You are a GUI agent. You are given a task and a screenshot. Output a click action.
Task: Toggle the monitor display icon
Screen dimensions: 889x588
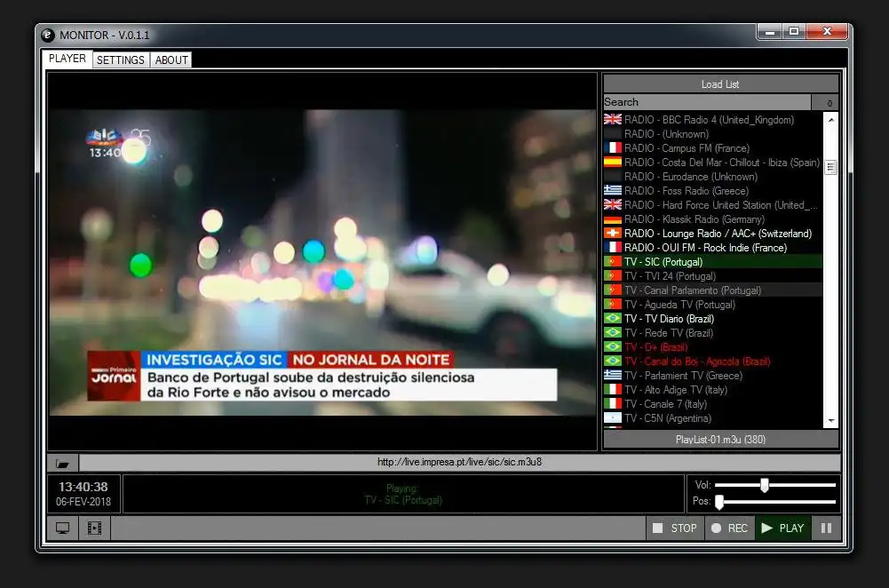click(x=63, y=528)
